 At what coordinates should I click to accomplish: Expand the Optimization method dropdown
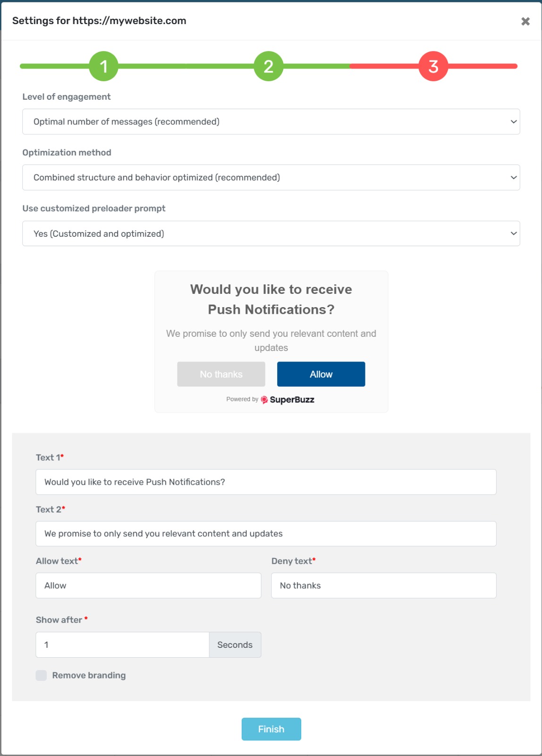tap(271, 178)
